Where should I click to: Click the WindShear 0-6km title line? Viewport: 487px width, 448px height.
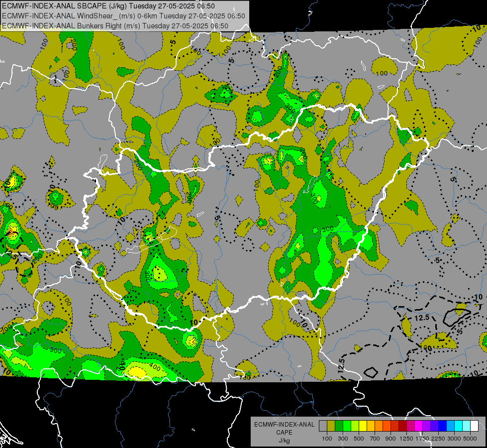[123, 16]
